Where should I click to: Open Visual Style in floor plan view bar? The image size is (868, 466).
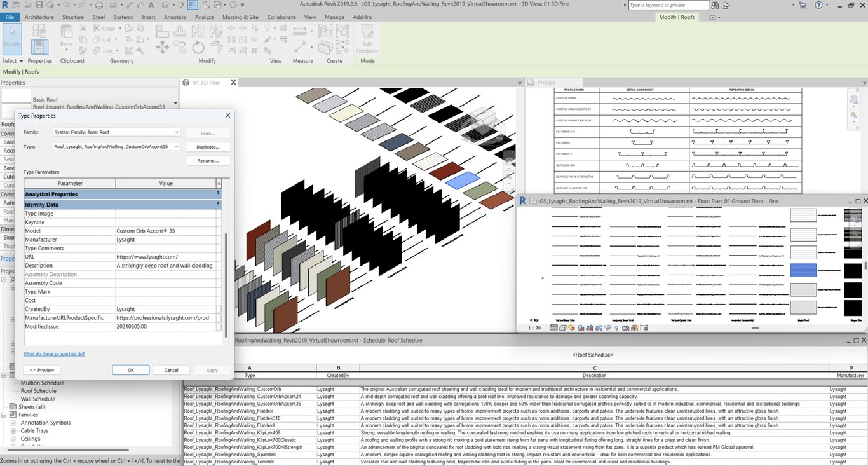pos(564,328)
